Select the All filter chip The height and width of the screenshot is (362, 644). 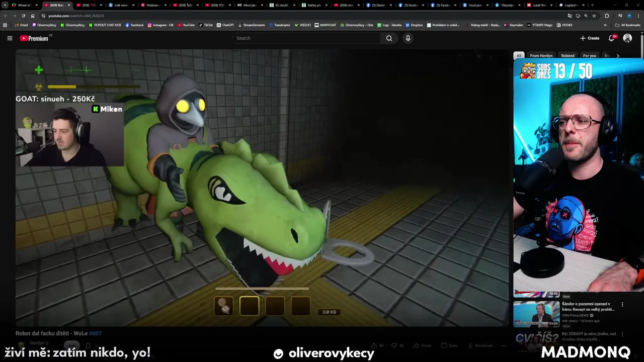click(x=519, y=56)
